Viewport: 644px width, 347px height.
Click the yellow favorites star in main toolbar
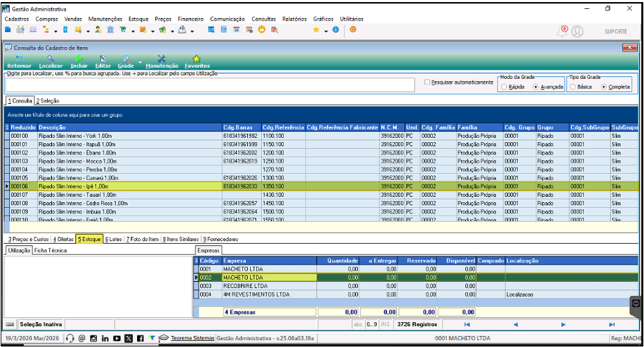coord(316,30)
